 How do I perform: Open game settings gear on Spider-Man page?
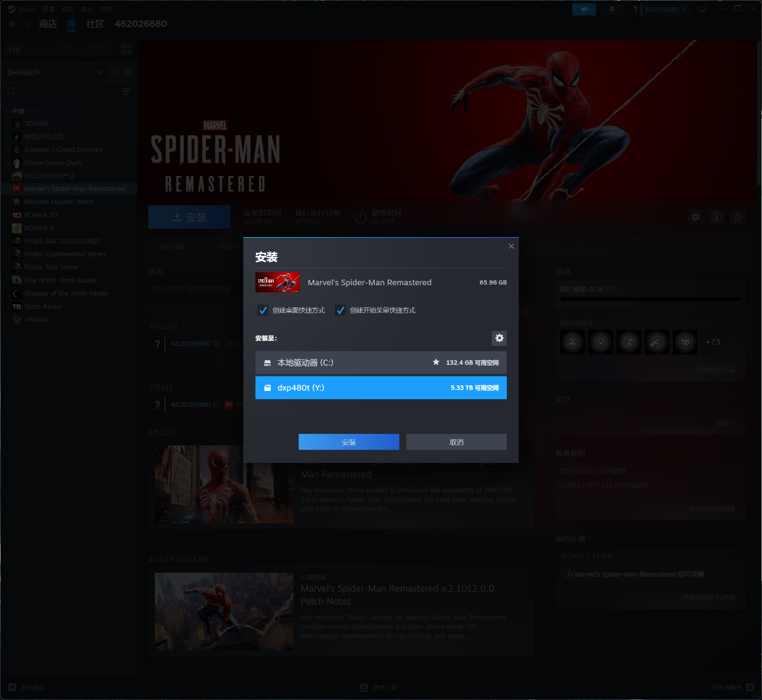point(696,217)
